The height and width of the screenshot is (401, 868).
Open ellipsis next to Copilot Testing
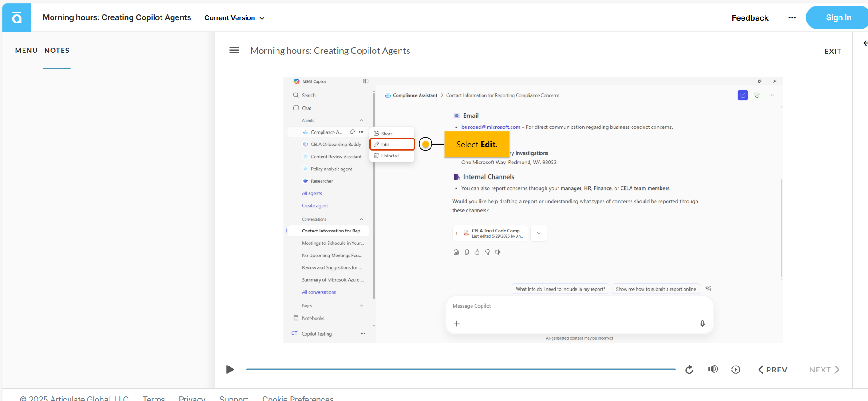pos(363,334)
